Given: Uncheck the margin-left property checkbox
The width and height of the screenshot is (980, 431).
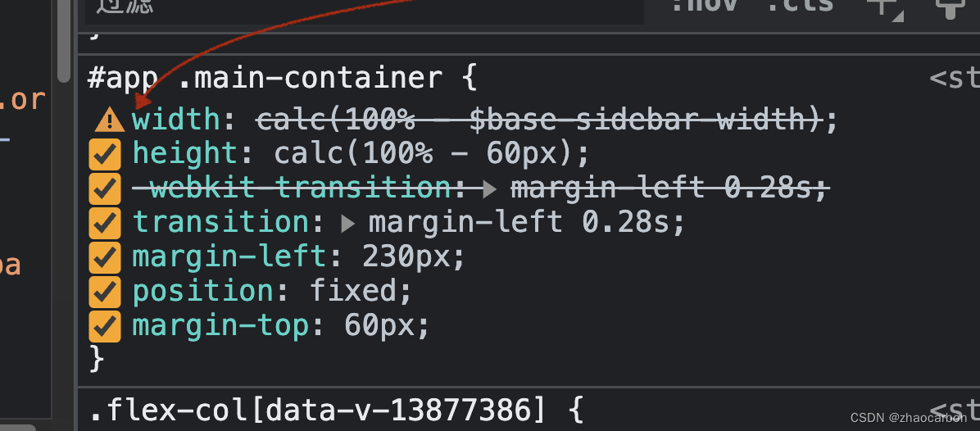Looking at the screenshot, I should pos(104,257).
